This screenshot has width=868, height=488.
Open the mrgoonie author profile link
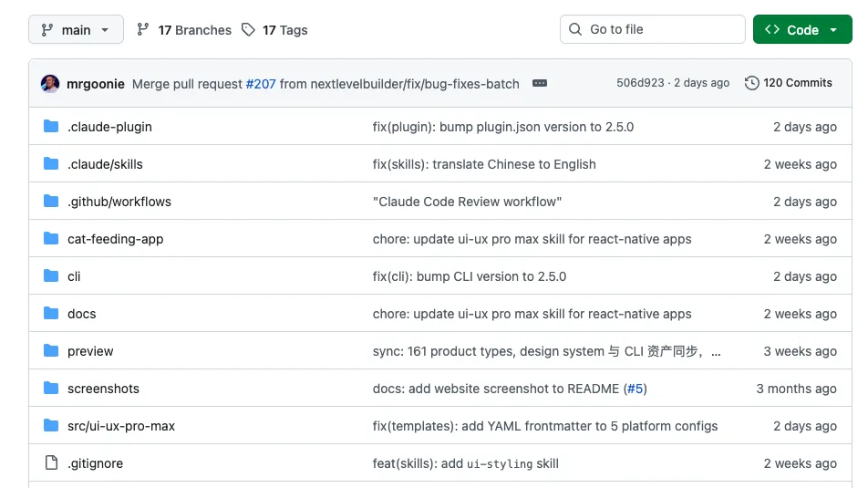96,84
